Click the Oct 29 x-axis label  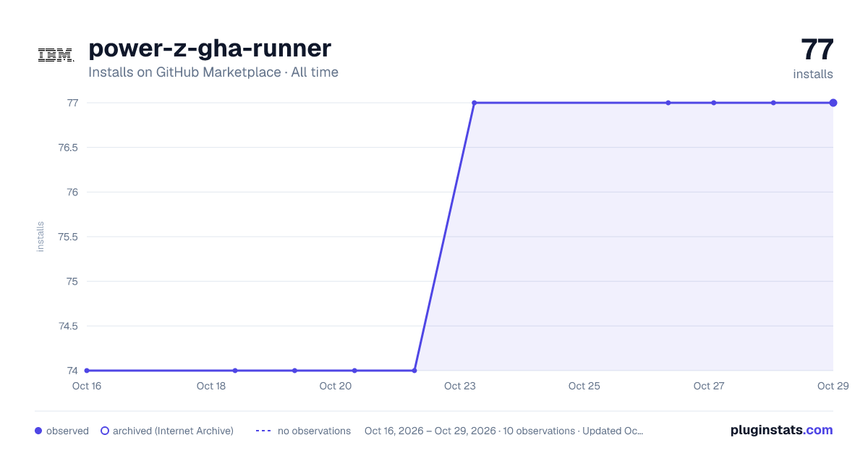(x=833, y=386)
